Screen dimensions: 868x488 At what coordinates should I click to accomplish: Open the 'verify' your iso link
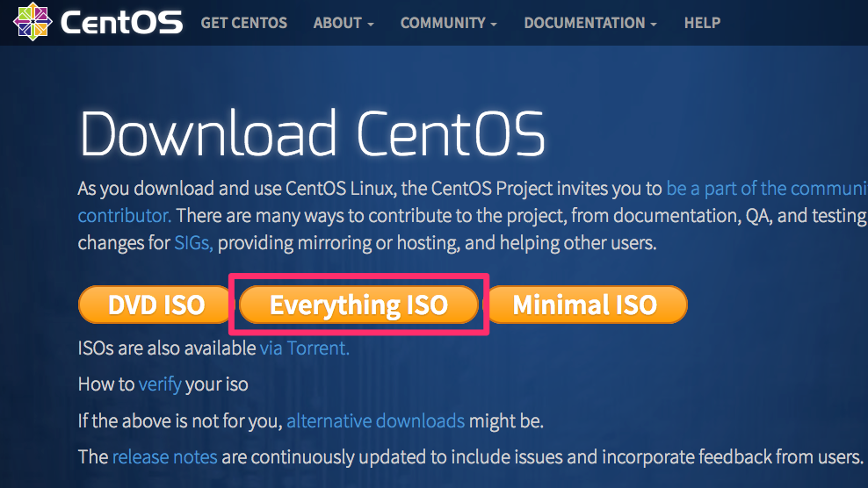click(160, 384)
